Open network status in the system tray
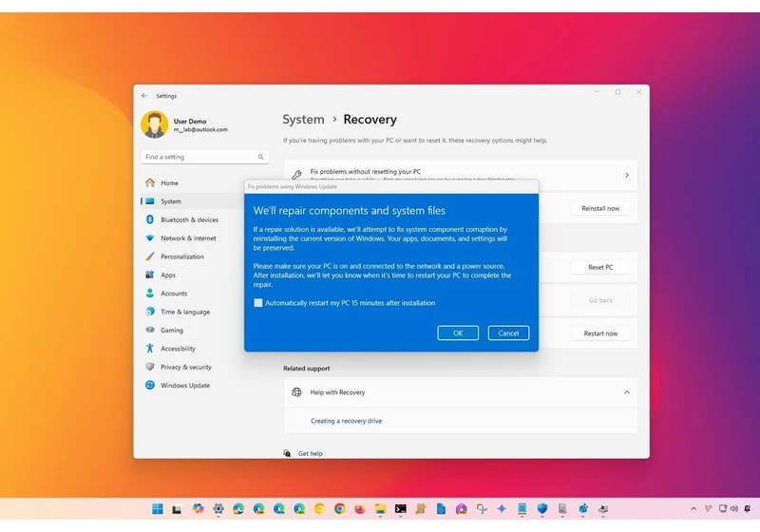The width and height of the screenshot is (760, 532). pyautogui.click(x=722, y=509)
